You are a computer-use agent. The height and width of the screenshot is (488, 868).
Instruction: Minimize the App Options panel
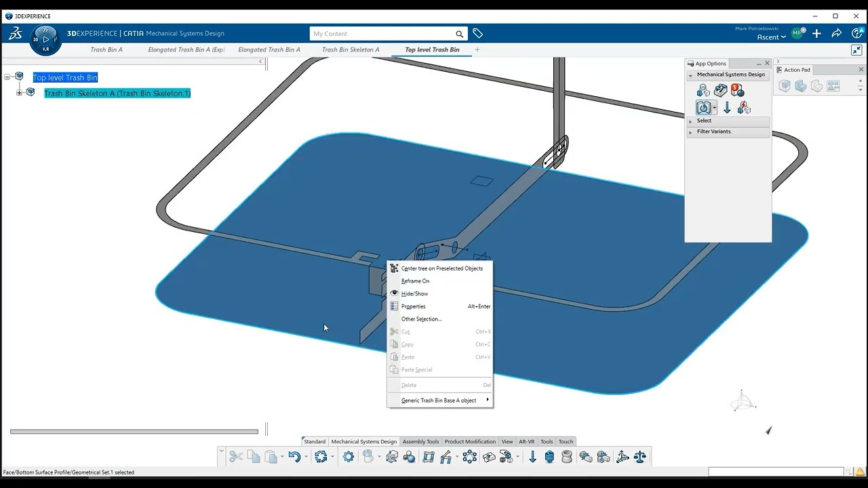(x=759, y=64)
